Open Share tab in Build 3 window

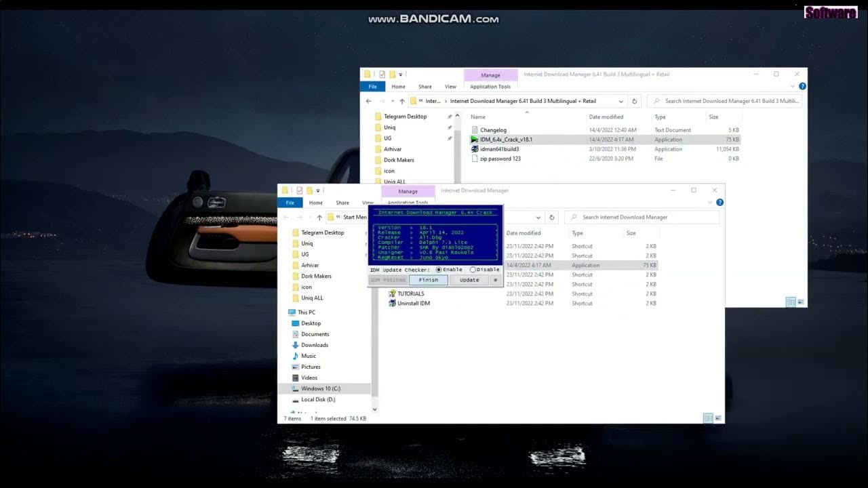pyautogui.click(x=425, y=87)
